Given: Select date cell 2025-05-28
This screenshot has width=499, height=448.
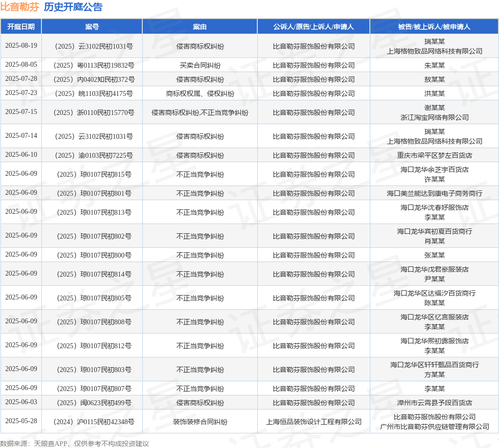Looking at the screenshot, I should pos(21,421).
